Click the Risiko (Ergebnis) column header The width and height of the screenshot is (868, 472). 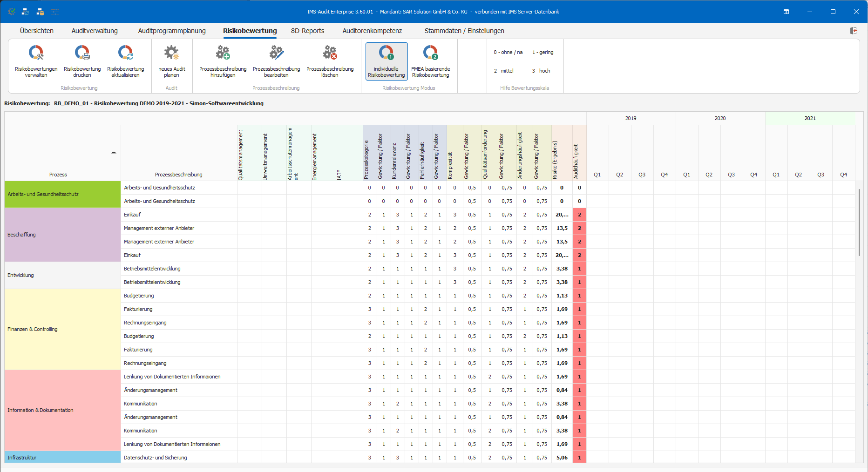click(x=562, y=153)
